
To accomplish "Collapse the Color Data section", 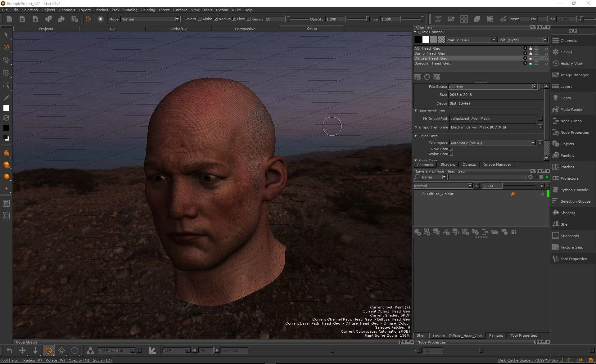I will [416, 136].
